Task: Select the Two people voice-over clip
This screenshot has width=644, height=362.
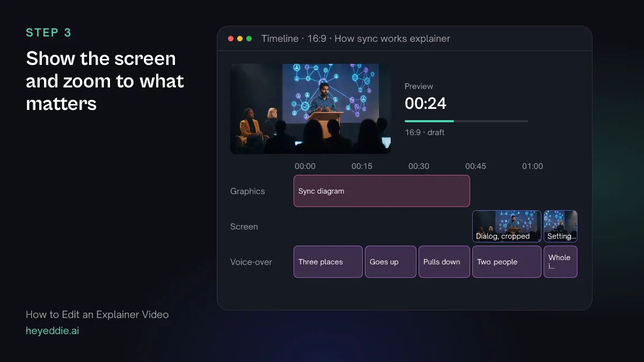Action: 507,262
